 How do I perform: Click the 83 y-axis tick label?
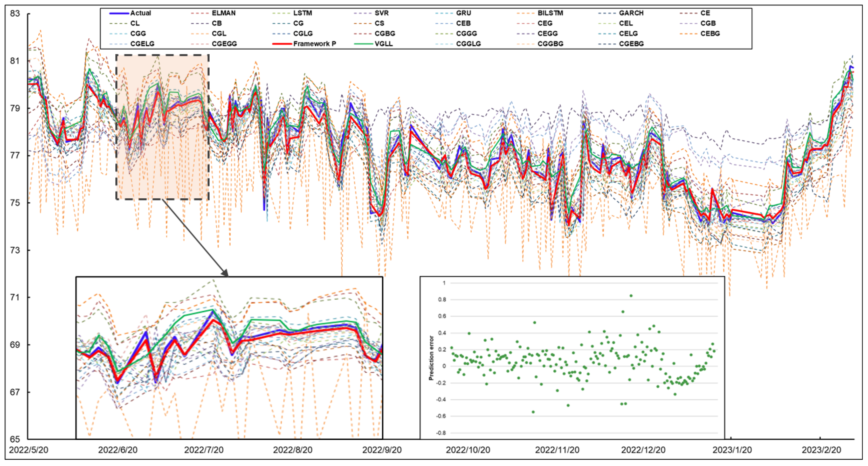pos(15,14)
